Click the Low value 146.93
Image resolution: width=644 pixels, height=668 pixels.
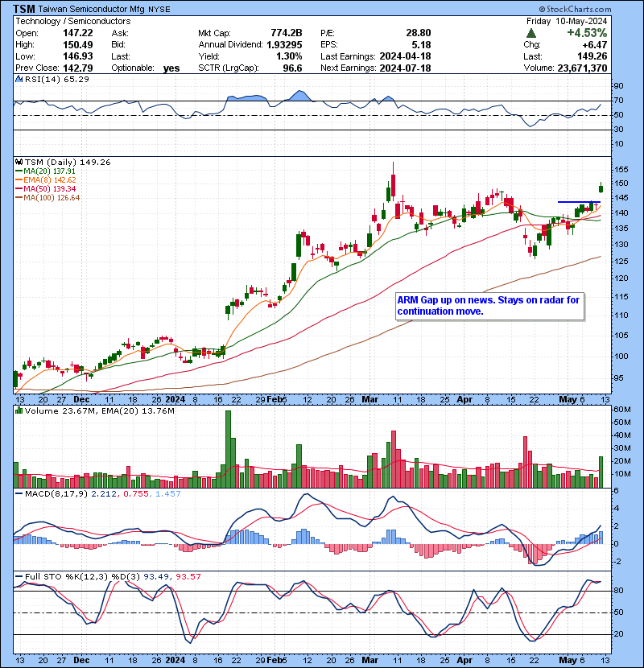click(x=78, y=56)
